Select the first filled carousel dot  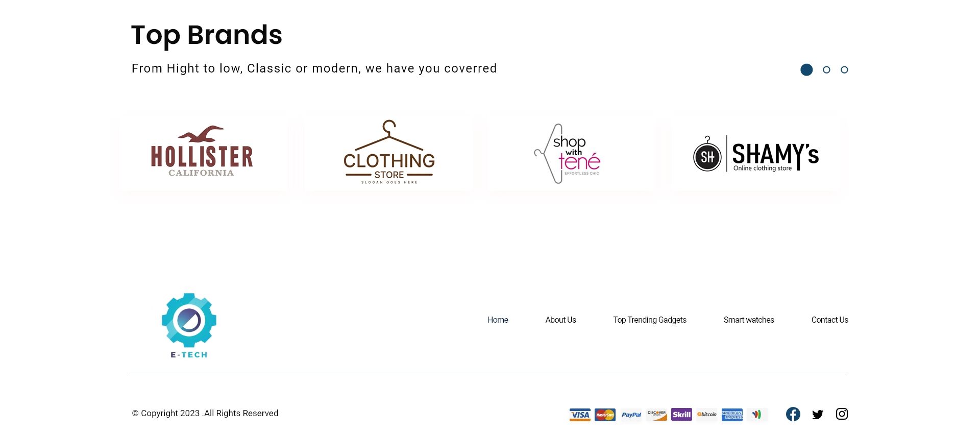[806, 70]
